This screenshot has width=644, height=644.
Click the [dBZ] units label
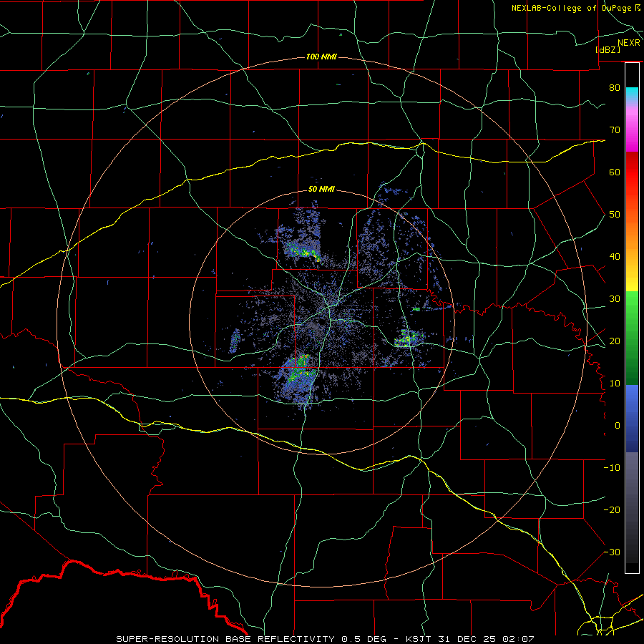[x=608, y=49]
